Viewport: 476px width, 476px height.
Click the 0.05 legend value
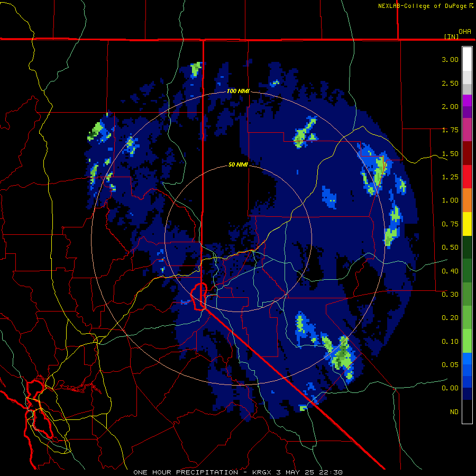click(450, 365)
